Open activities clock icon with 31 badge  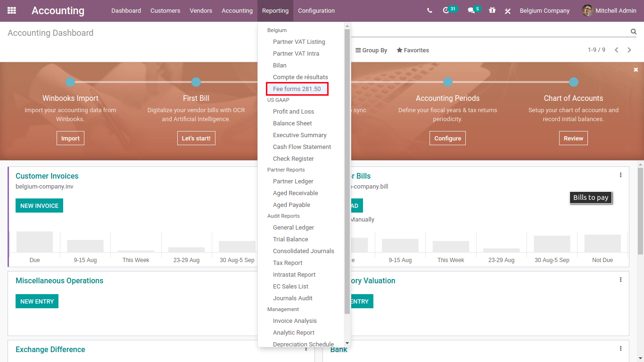click(449, 10)
